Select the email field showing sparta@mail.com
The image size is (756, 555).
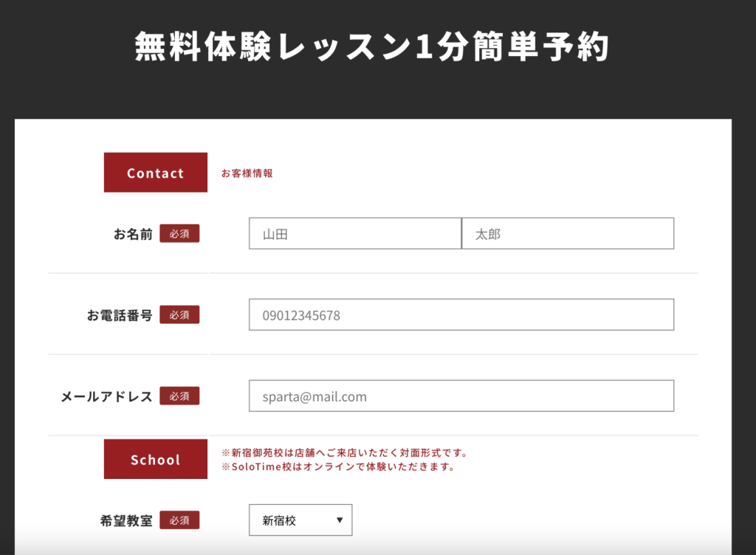tap(461, 396)
